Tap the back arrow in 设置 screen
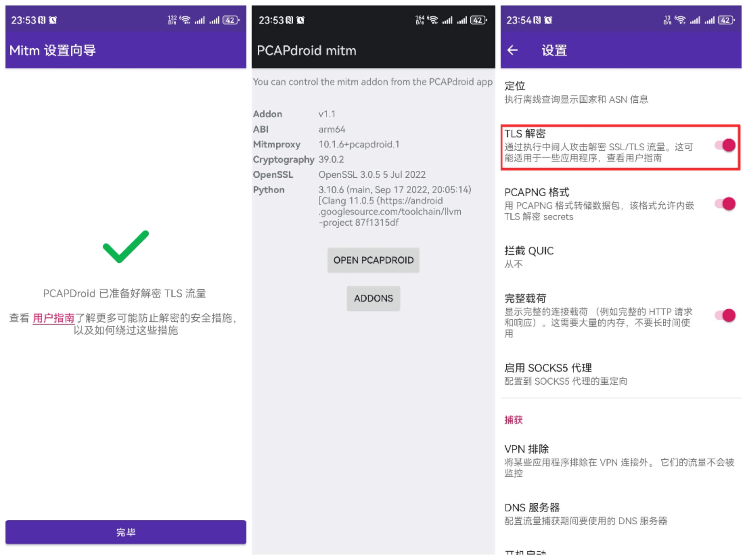Screen dimensions: 747x560 click(x=513, y=50)
